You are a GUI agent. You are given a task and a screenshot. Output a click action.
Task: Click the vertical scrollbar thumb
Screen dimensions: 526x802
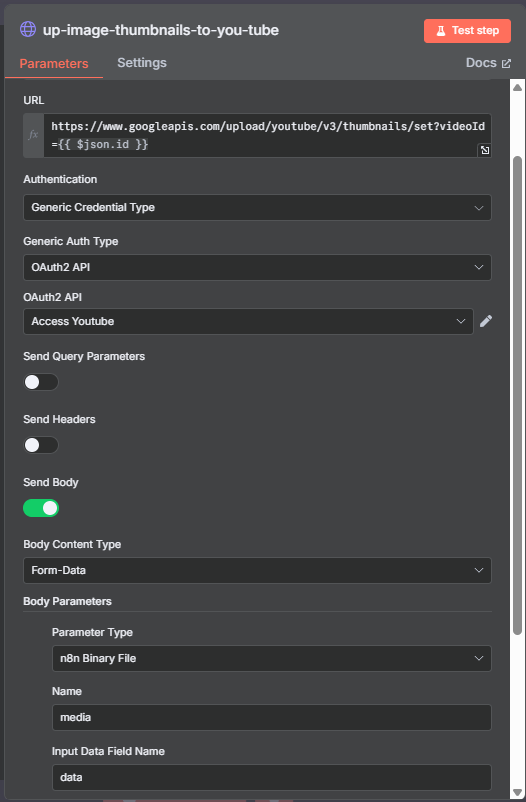pyautogui.click(x=517, y=395)
